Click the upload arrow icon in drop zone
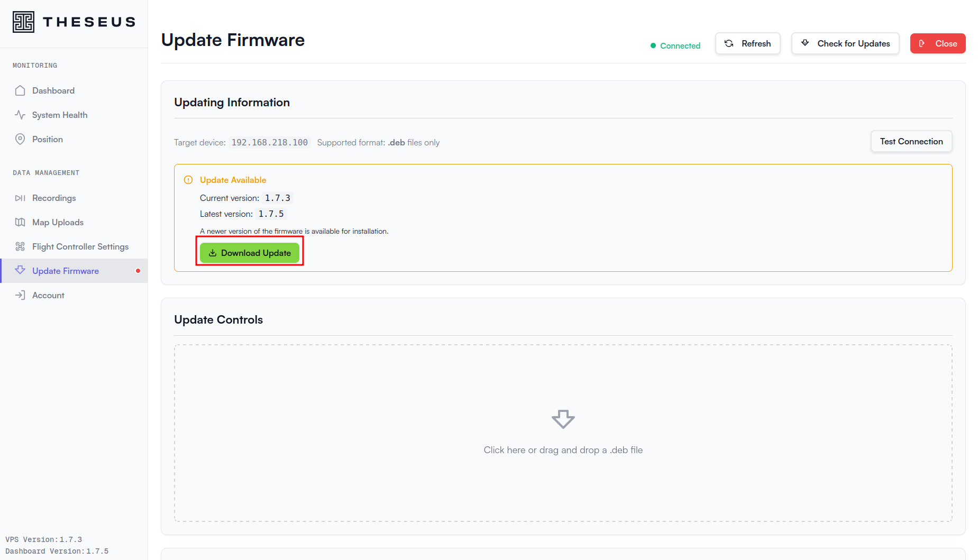The image size is (978, 560). [x=563, y=419]
